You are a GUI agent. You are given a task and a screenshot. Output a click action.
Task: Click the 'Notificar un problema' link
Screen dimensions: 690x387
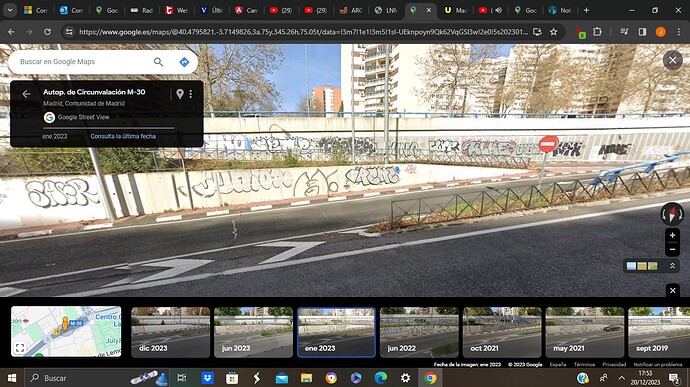(658, 365)
